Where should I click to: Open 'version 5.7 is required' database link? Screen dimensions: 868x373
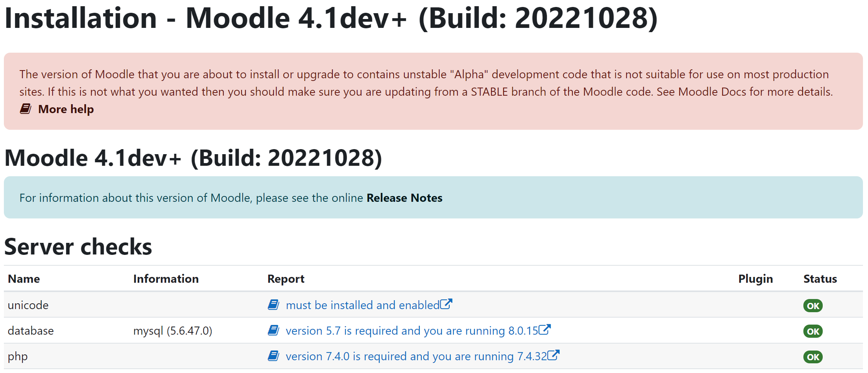coord(412,331)
